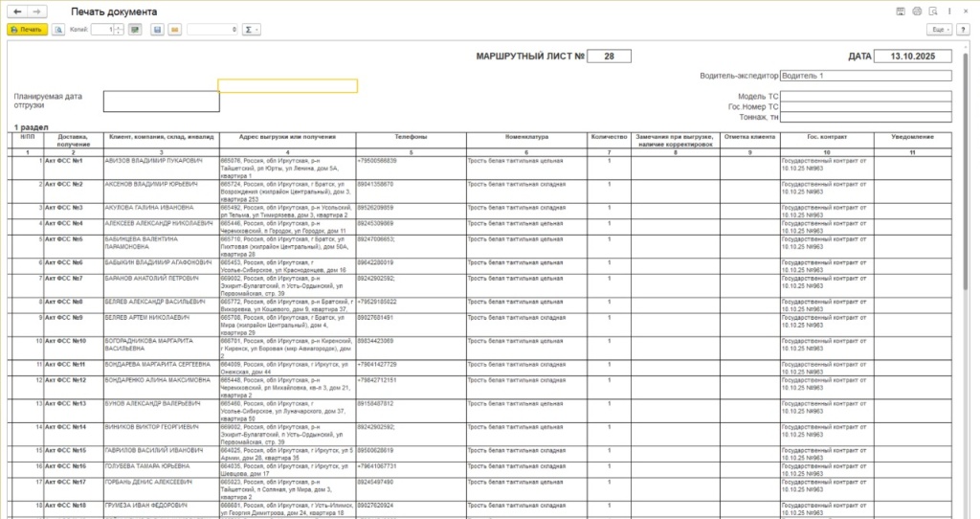
Task: Select the highlighted empty cell above the table
Action: [287, 85]
